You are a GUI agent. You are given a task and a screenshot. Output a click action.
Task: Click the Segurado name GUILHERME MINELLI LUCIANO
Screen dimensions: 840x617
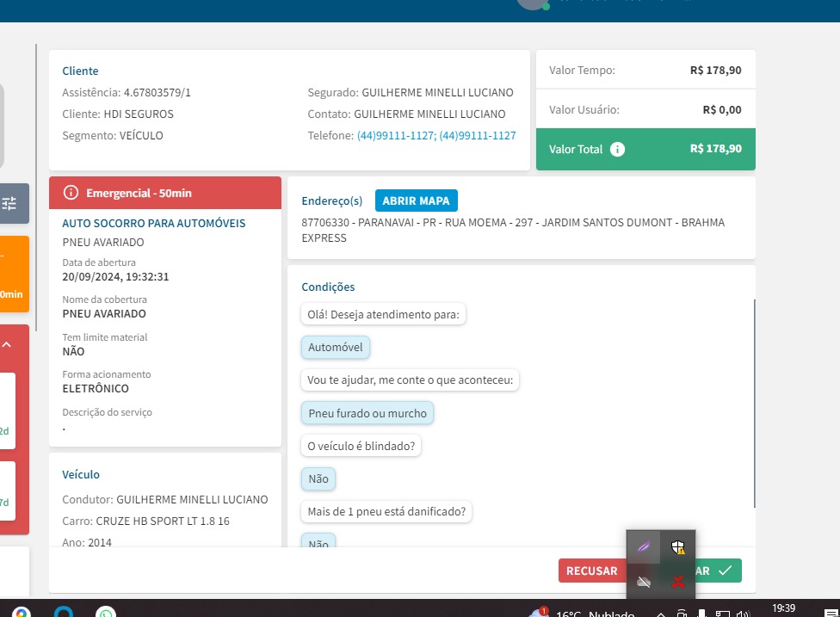click(x=437, y=93)
